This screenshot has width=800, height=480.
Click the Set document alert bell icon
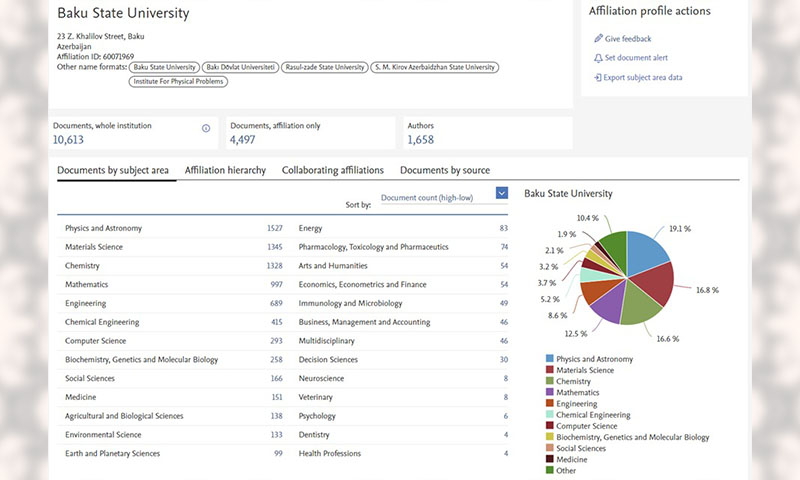[x=598, y=58]
